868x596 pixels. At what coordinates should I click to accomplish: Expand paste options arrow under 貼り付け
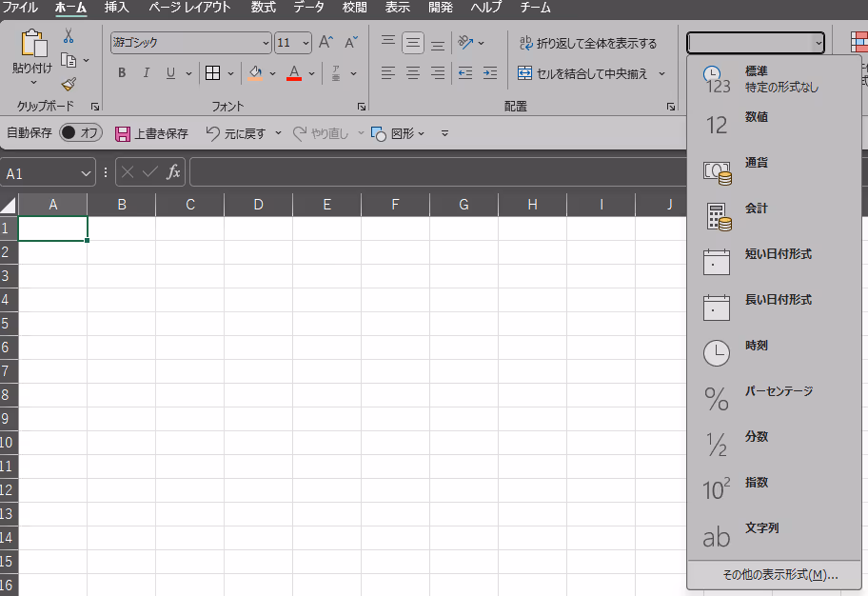coord(33,83)
